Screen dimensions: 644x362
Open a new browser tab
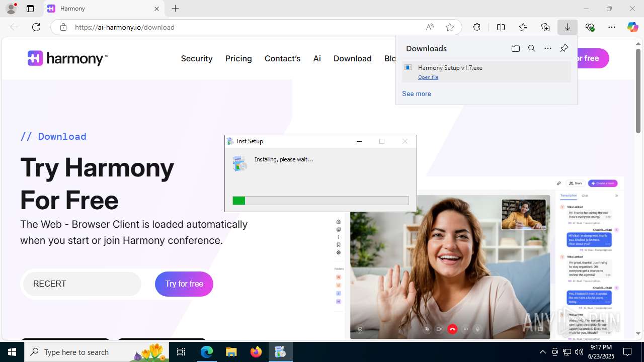coord(175,9)
